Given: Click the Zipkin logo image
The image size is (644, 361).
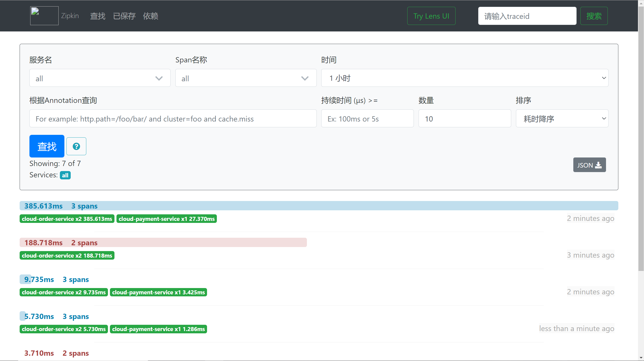Looking at the screenshot, I should pyautogui.click(x=44, y=16).
